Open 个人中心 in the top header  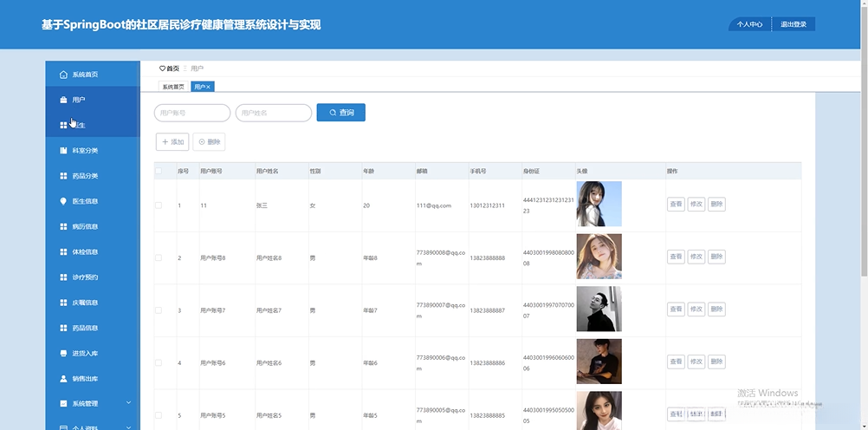[749, 24]
